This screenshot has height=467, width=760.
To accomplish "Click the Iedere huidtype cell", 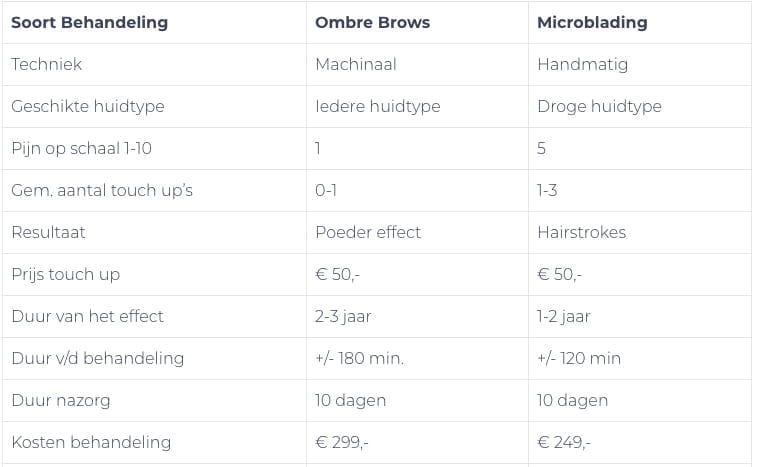I will tap(377, 106).
